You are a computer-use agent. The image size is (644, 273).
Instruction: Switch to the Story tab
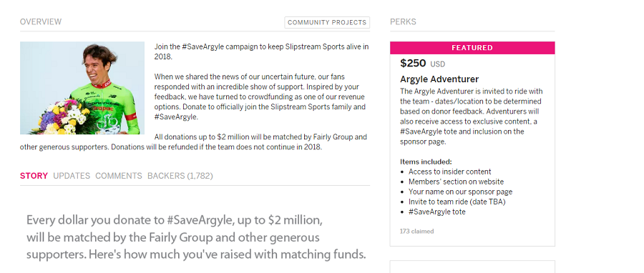click(x=34, y=176)
